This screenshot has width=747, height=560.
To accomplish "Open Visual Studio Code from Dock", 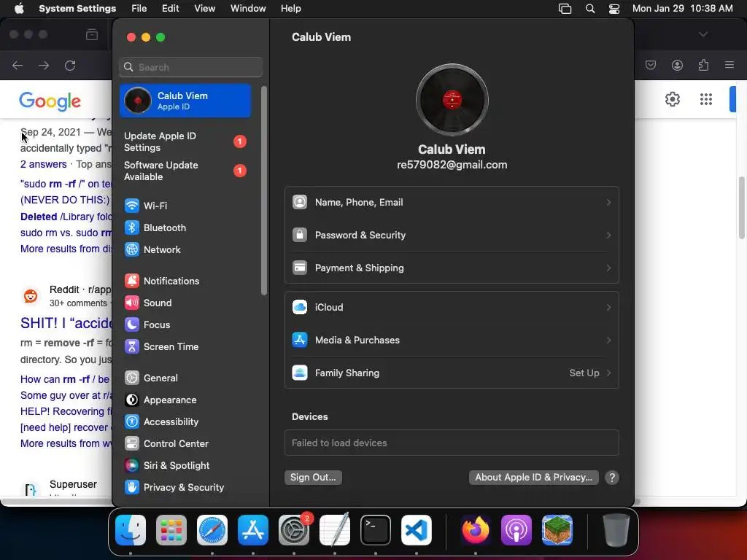I will pos(417,530).
